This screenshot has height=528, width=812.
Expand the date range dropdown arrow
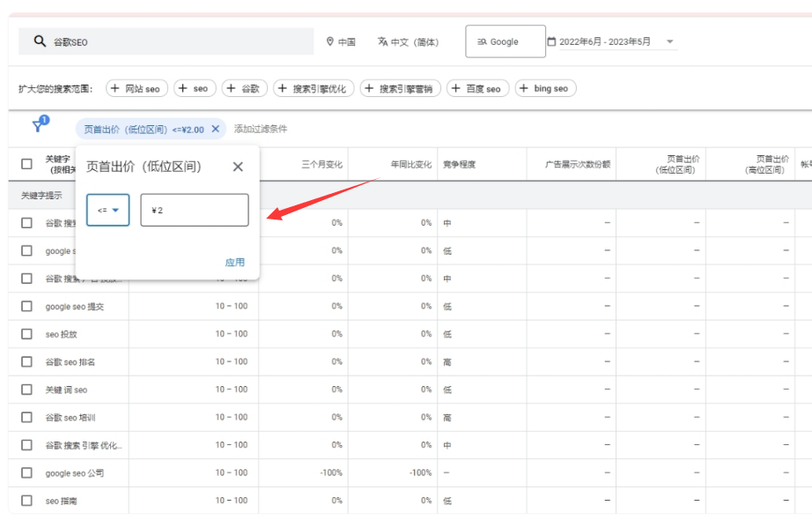pos(669,41)
